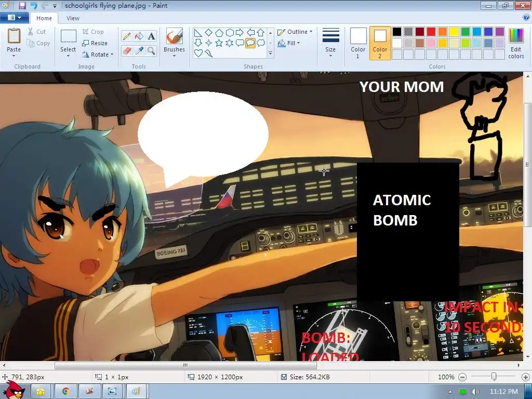
Task: Select the Text tool
Action: click(151, 36)
